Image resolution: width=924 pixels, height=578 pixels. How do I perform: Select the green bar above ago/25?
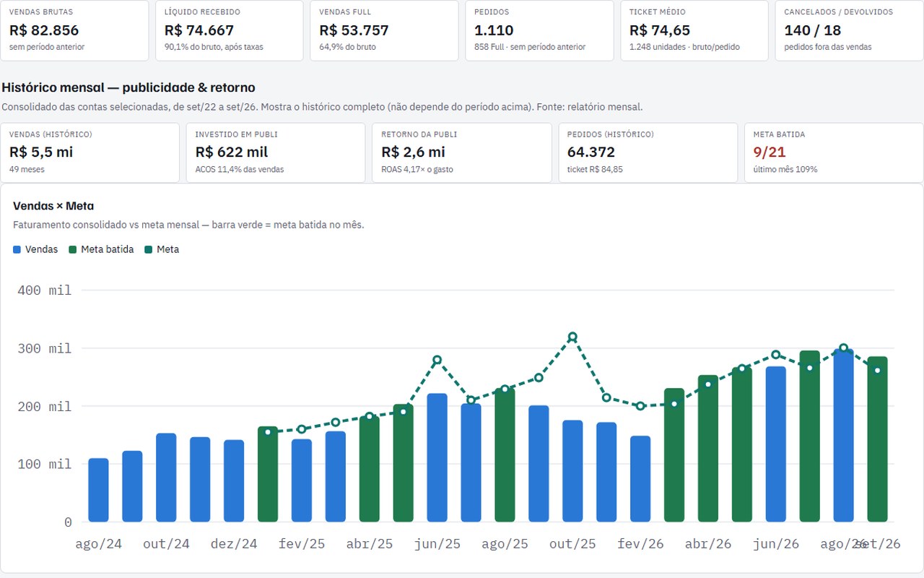coord(505,454)
